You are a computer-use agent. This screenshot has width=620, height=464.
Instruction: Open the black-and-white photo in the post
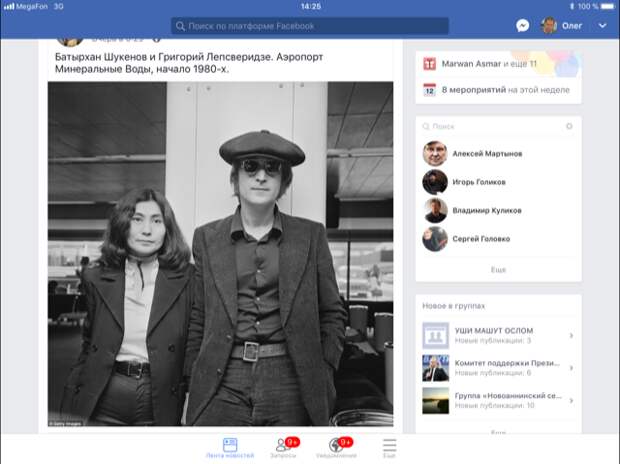(221, 254)
